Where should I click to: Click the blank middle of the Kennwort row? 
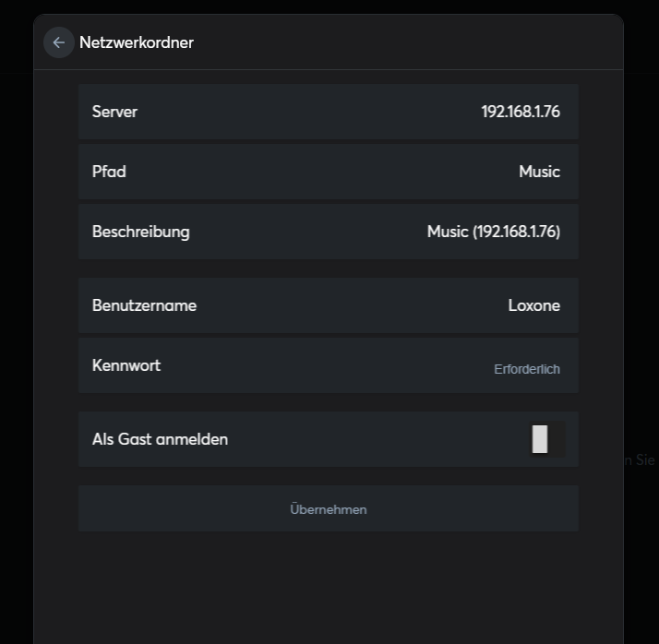(x=323, y=365)
